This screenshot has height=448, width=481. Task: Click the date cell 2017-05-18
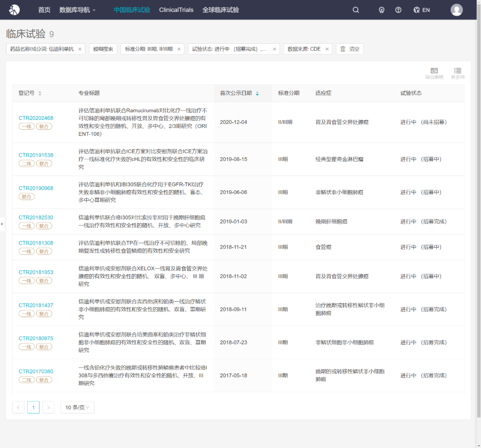pos(233,375)
